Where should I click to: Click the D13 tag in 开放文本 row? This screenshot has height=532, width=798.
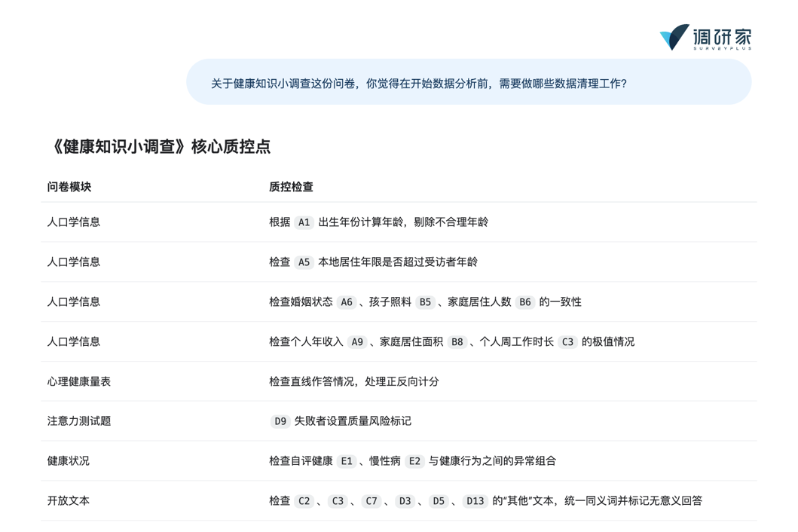point(475,501)
